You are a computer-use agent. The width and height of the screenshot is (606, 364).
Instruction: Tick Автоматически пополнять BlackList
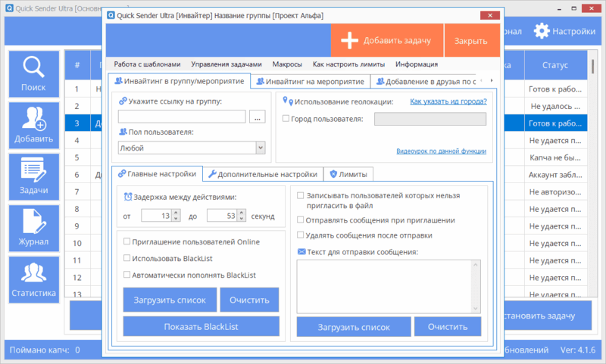click(x=127, y=275)
